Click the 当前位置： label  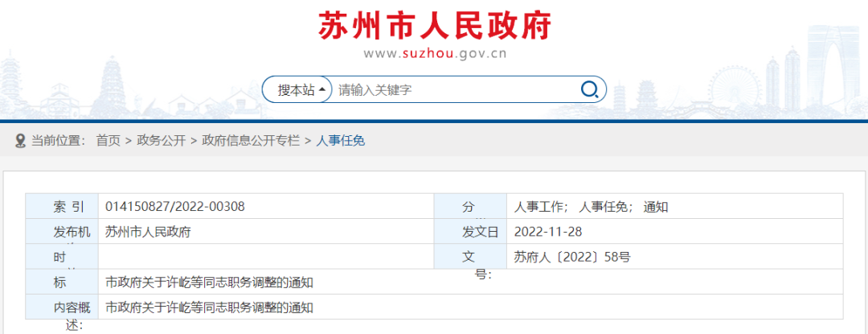click(58, 141)
